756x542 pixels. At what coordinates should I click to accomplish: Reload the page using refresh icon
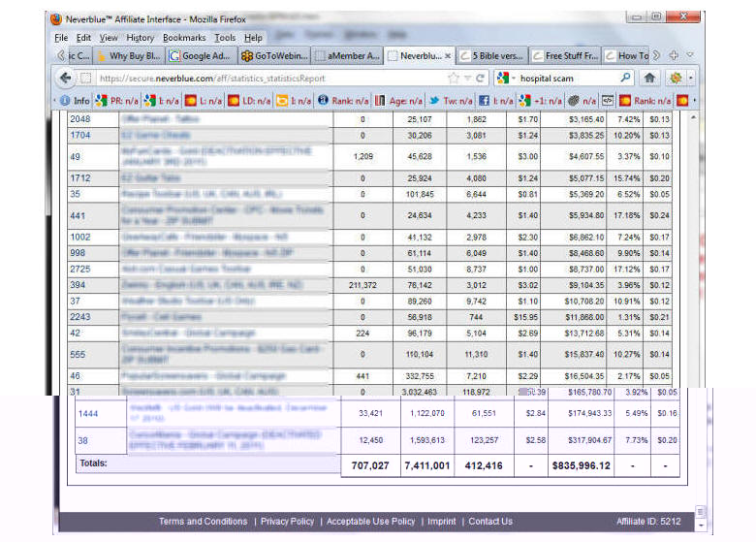[482, 79]
